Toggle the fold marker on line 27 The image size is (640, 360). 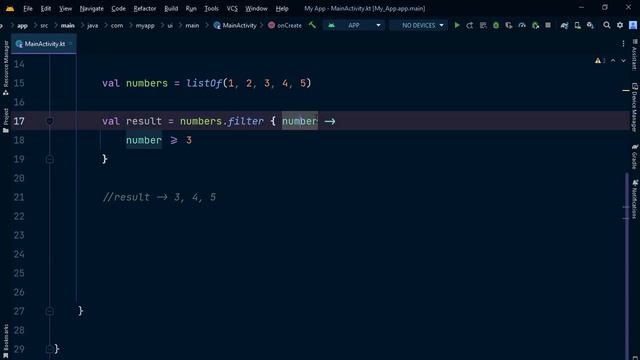pos(49,311)
